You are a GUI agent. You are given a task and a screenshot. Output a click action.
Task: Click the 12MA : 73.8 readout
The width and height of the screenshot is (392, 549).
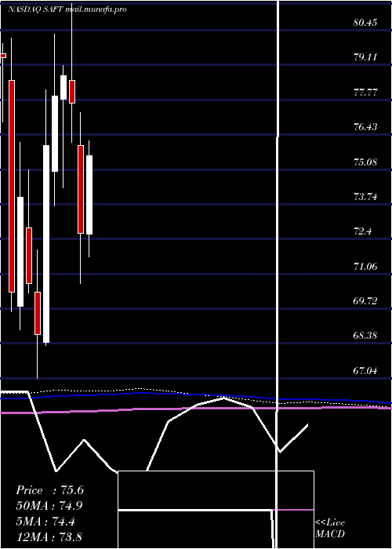49,536
